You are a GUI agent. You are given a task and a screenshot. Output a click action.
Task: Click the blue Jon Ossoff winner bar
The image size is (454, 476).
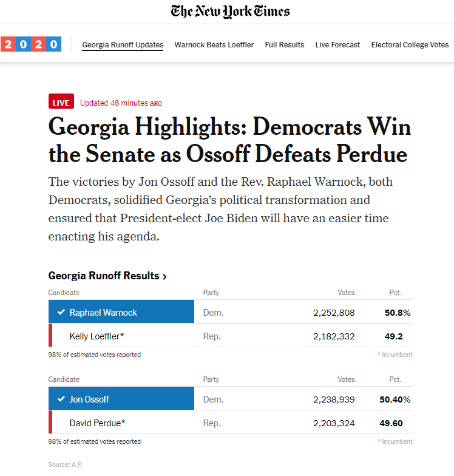[x=121, y=399]
